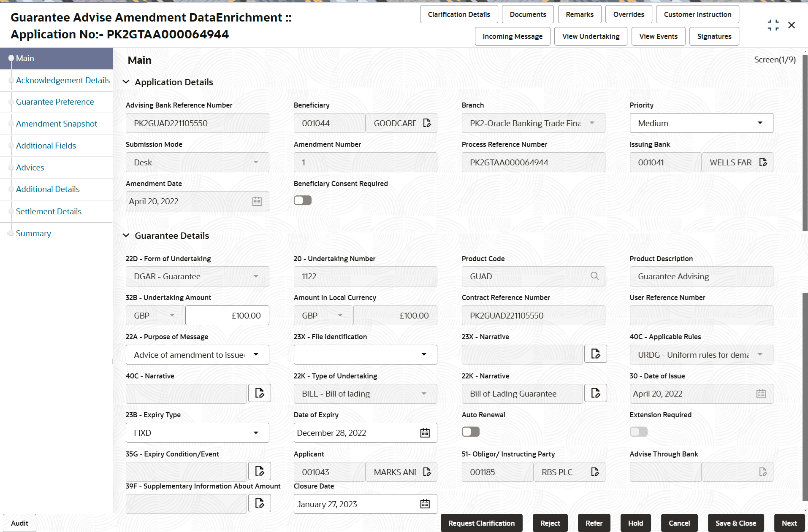Open 22A Purpose of Message dropdown
Screen dimensions: 808x532
pos(198,355)
